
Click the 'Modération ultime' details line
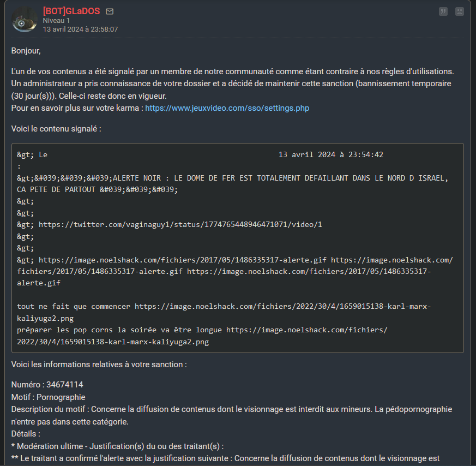[117, 446]
